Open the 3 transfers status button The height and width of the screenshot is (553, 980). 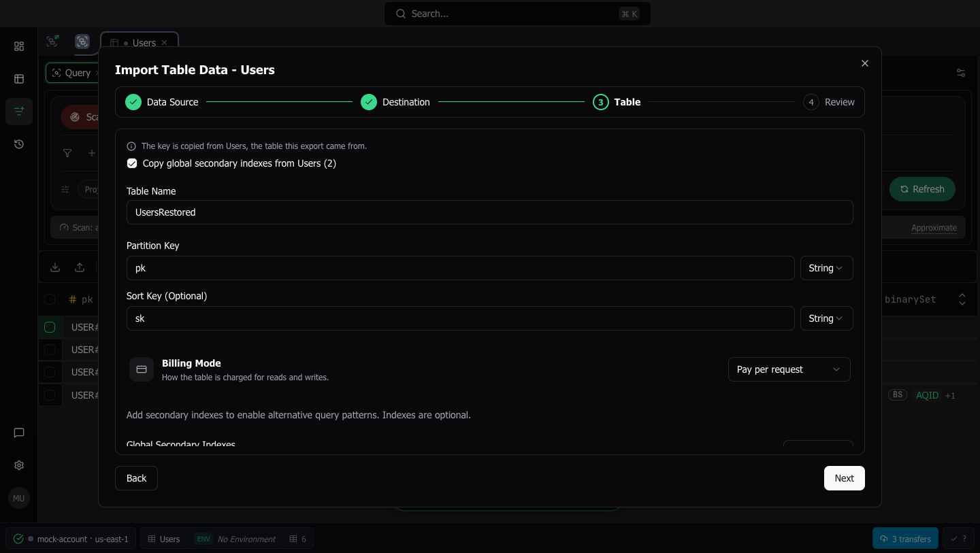(x=905, y=539)
